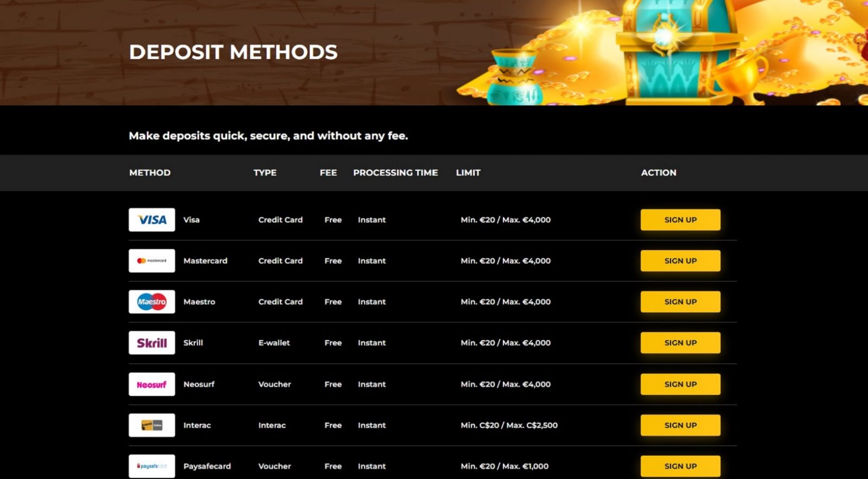This screenshot has width=868, height=479.
Task: Click the Skrill limit cell
Action: (x=506, y=343)
